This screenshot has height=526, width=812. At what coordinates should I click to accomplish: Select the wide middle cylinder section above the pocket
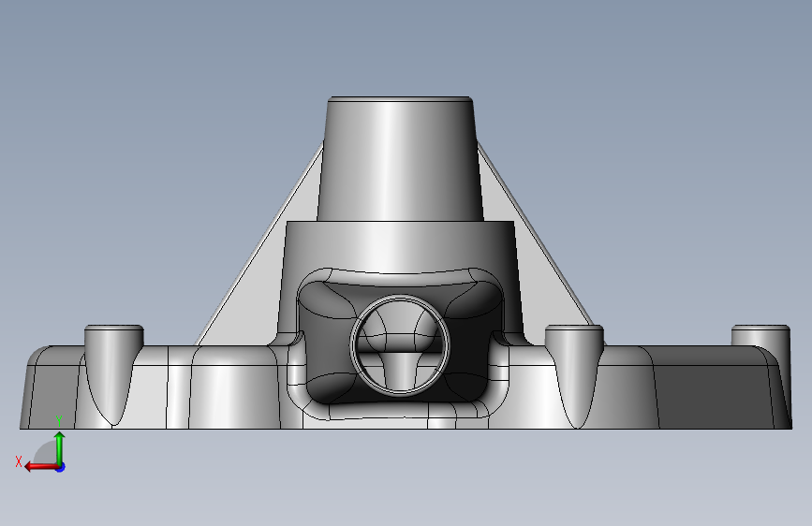[400, 246]
